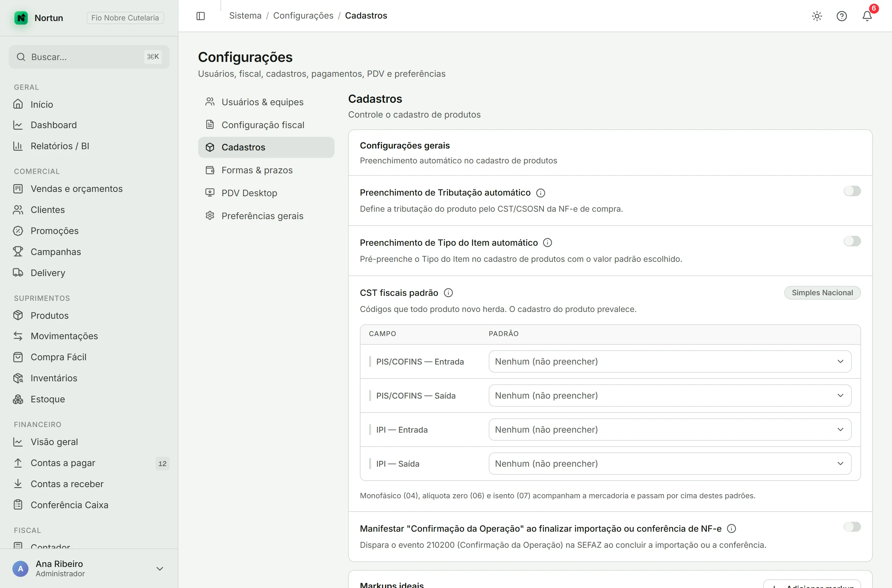Screen dimensions: 892x588
Task: Open Usuários & equipes settings tab
Action: point(266,102)
